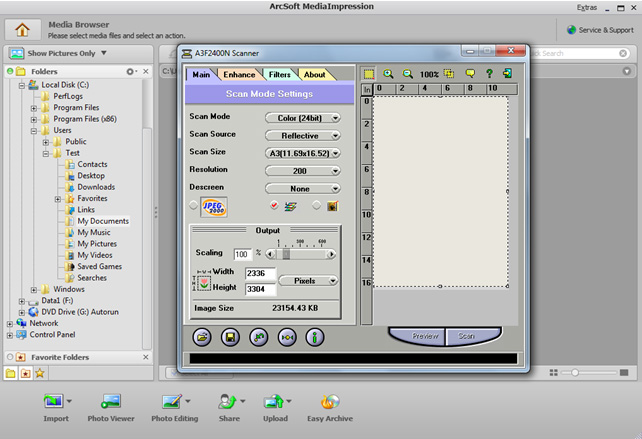Viewport: 642px width, 439px height.
Task: Open the Import dropdown arrow
Action: pos(69,401)
